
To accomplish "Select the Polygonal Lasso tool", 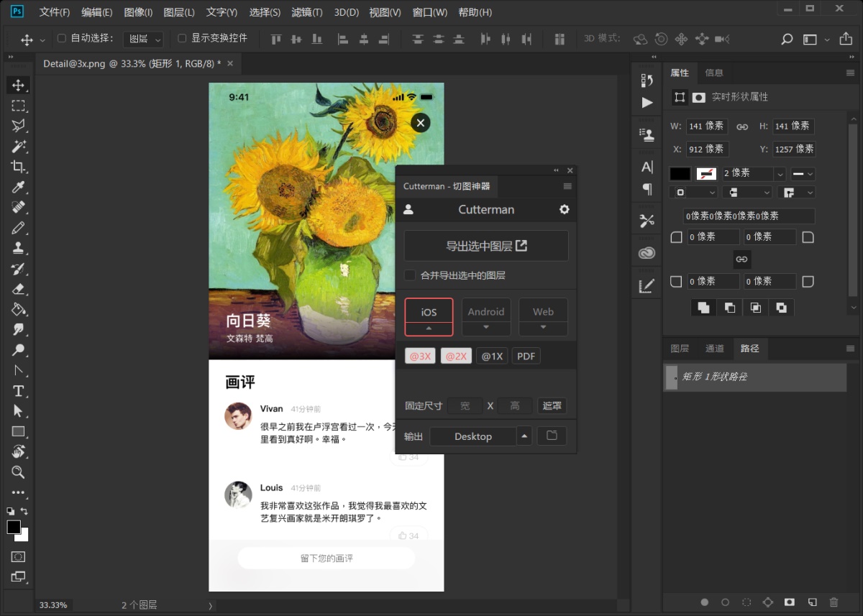I will (x=18, y=126).
